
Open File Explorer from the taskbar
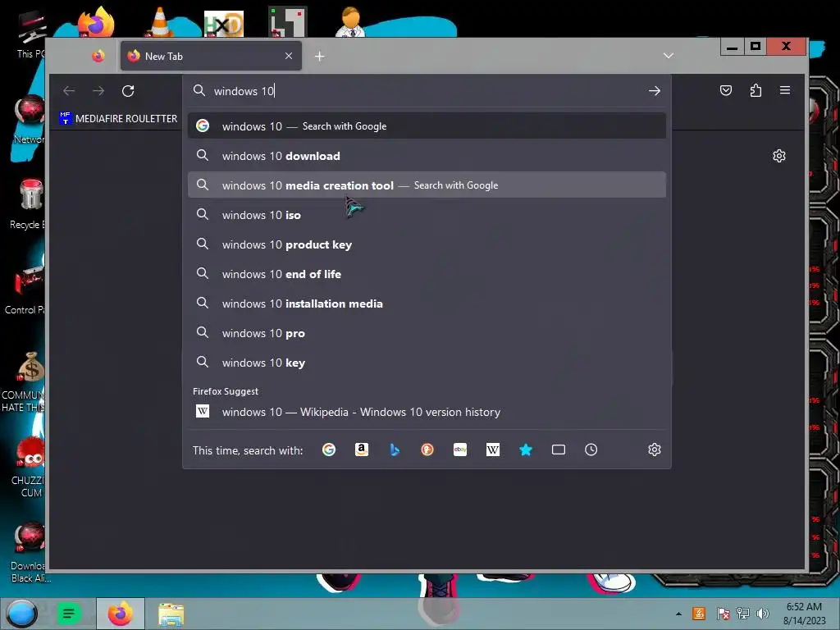tap(171, 614)
